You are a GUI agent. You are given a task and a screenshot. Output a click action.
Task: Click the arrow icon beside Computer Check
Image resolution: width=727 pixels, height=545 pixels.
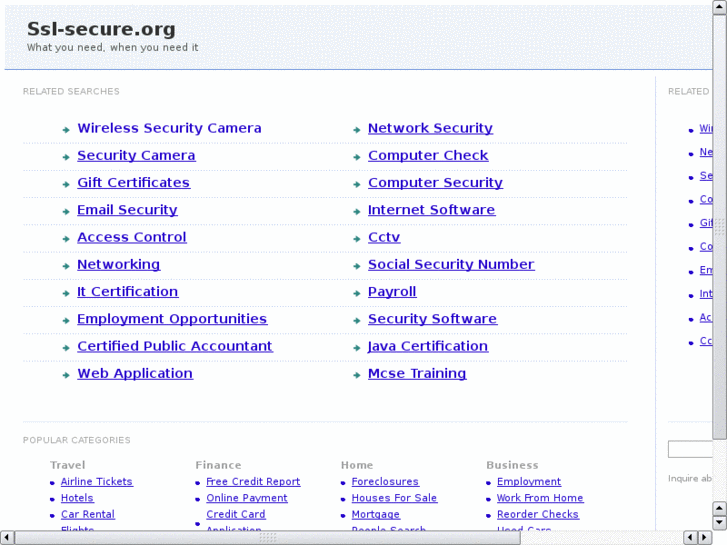tap(357, 157)
